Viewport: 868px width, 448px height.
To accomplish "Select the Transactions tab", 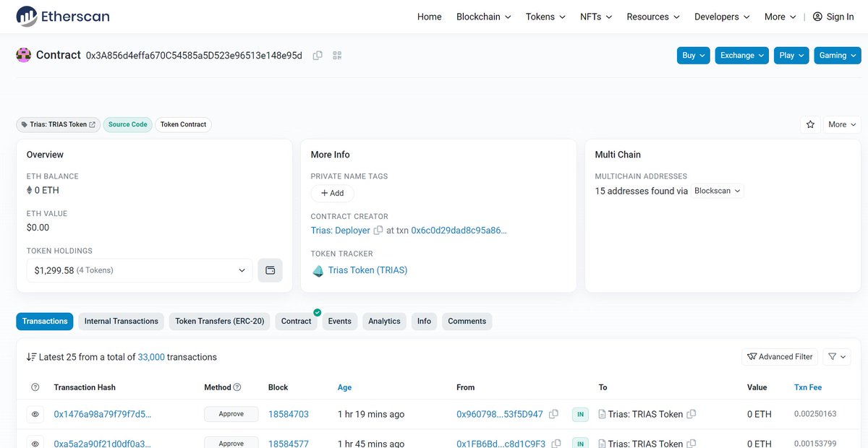I will tap(45, 321).
